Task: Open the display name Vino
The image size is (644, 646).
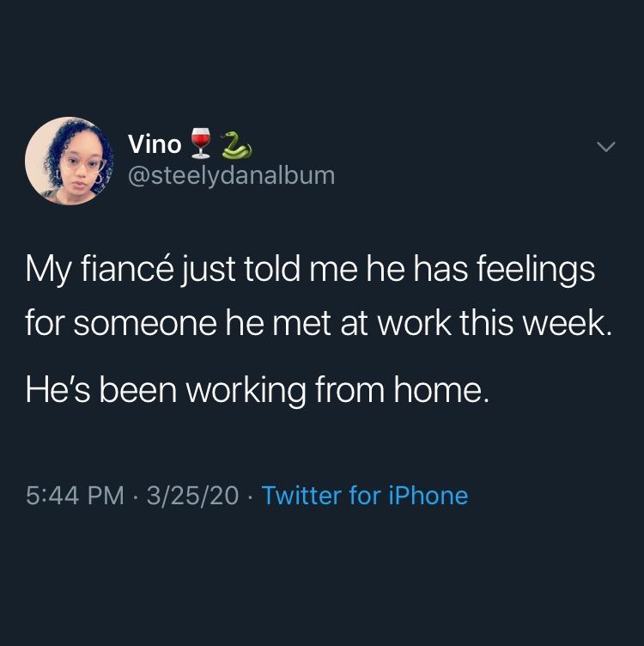Action: point(155,144)
